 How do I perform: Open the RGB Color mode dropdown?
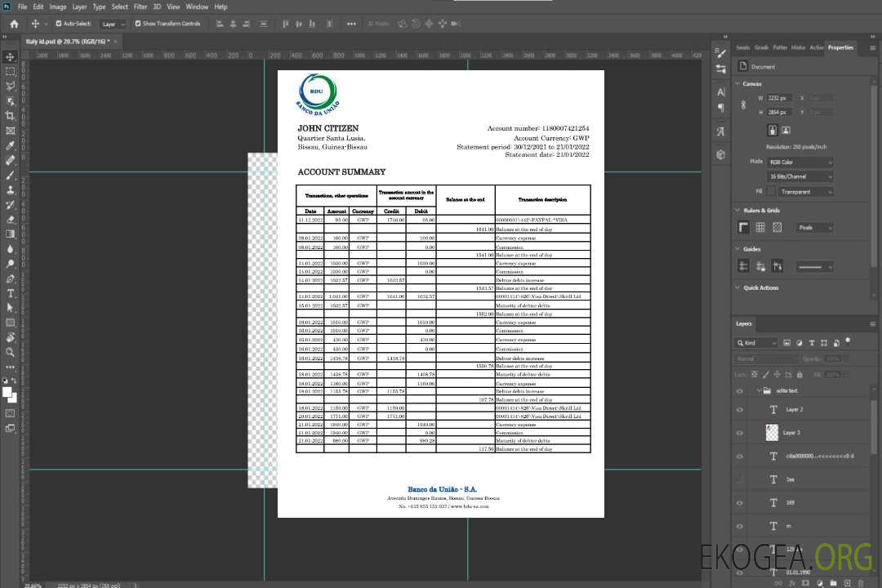coord(800,162)
